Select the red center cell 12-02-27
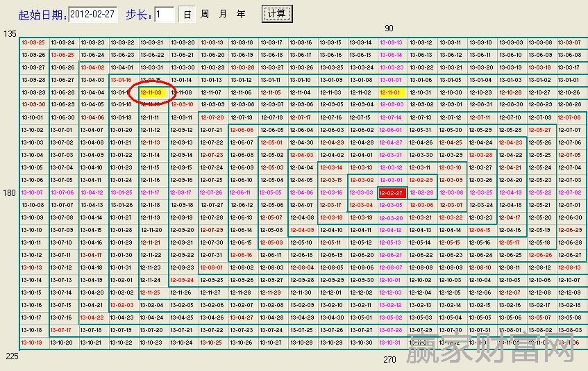This screenshot has height=371, width=588. coord(391,193)
